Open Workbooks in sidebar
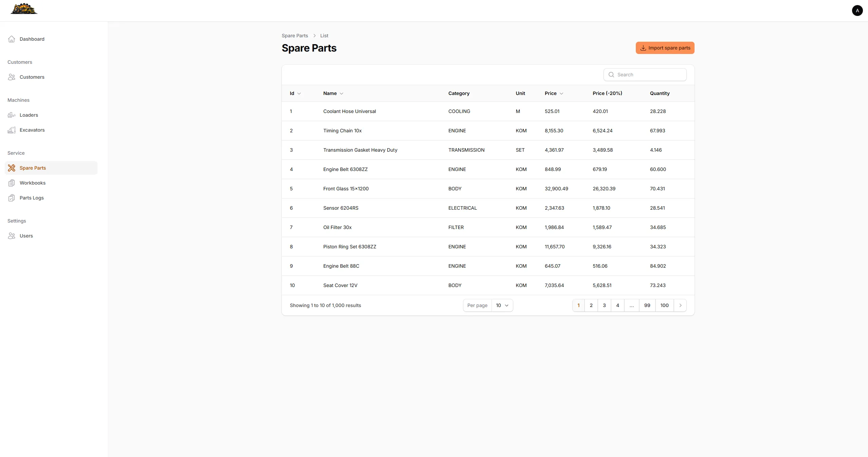This screenshot has width=868, height=457. (51, 183)
